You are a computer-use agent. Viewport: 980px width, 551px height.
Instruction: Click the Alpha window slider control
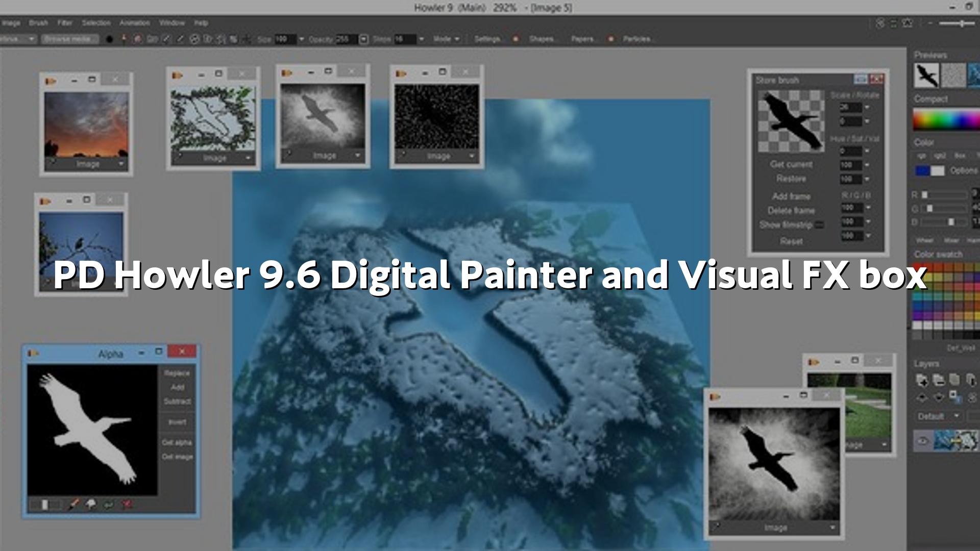coord(45,505)
